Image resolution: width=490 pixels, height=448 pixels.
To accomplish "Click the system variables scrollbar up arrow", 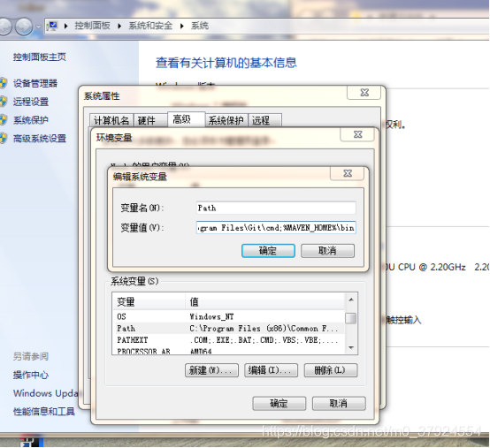I will (351, 300).
